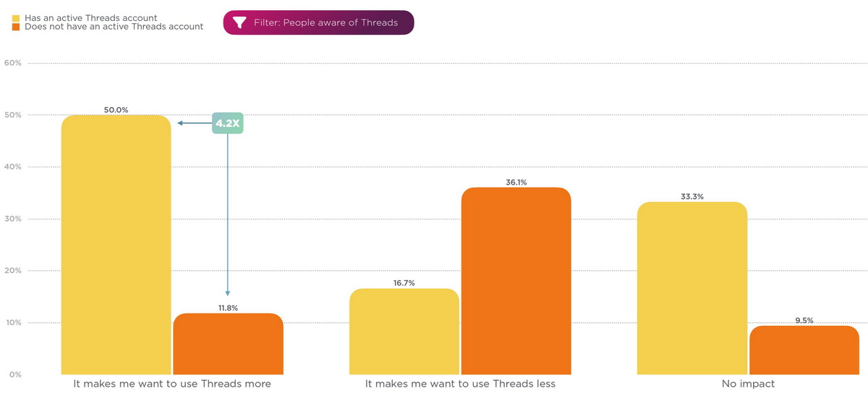Click the yellow 16.7% bar
868x399 pixels.
point(404,332)
